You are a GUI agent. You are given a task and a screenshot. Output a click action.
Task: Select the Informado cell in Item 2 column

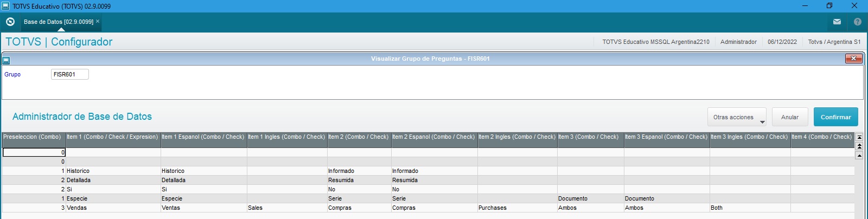pyautogui.click(x=359, y=171)
